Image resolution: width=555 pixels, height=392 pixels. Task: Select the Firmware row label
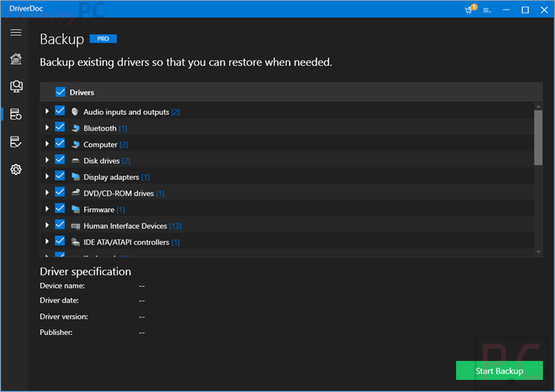(99, 210)
